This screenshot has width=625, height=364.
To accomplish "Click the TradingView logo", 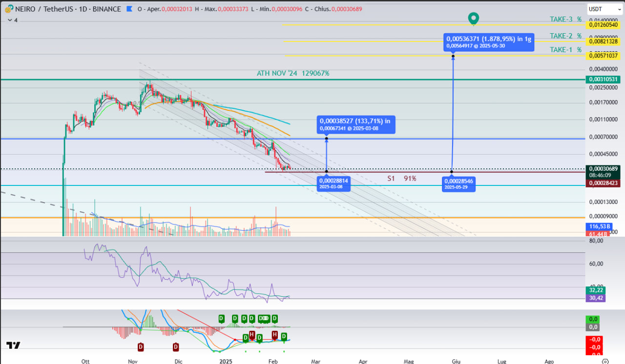I will point(14,345).
